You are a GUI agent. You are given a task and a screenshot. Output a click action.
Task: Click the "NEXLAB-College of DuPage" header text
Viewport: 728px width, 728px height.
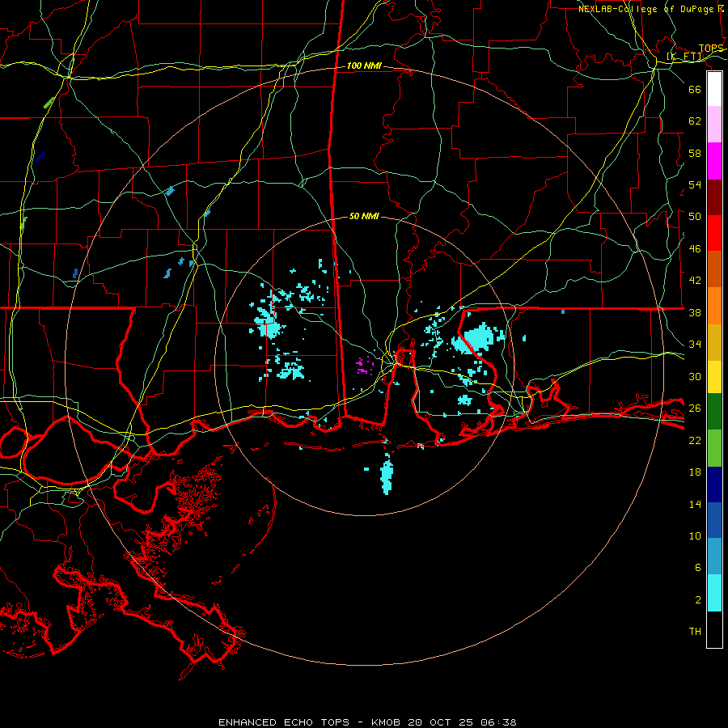pyautogui.click(x=645, y=9)
